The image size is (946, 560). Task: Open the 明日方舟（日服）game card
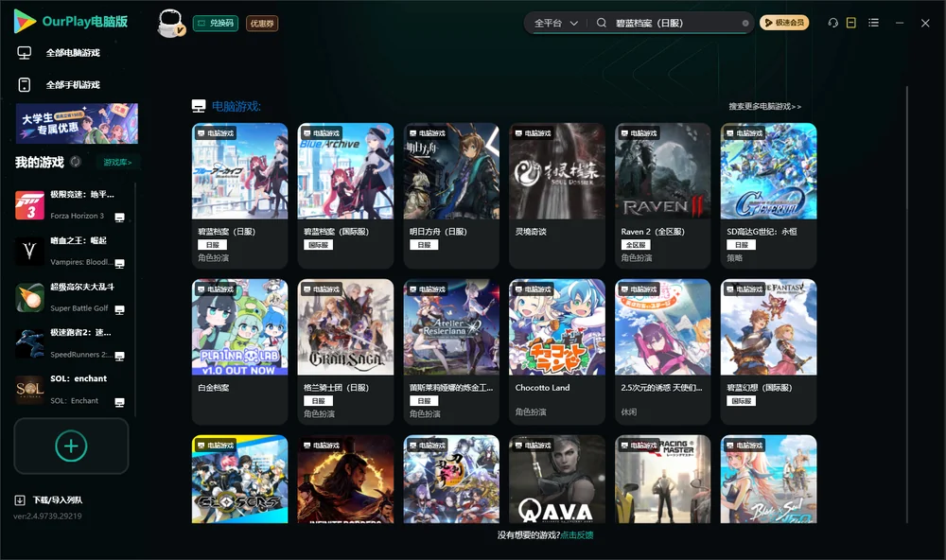[x=451, y=196]
